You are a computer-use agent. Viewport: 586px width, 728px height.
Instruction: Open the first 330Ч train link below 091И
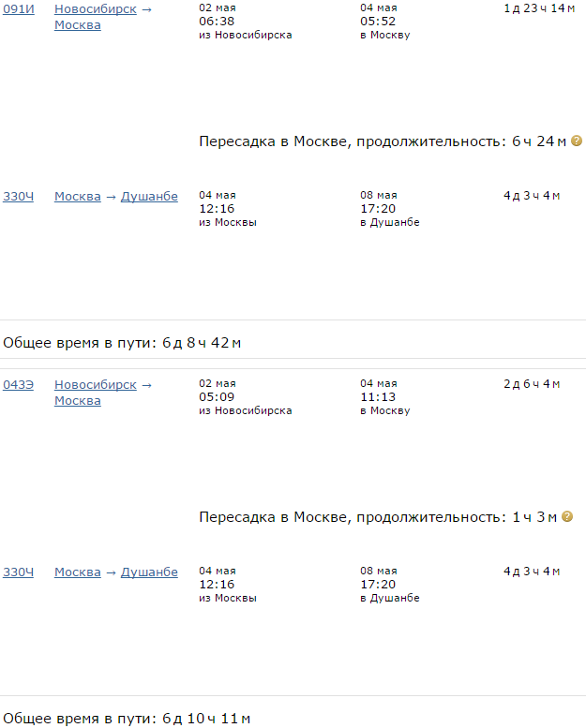coord(19,197)
